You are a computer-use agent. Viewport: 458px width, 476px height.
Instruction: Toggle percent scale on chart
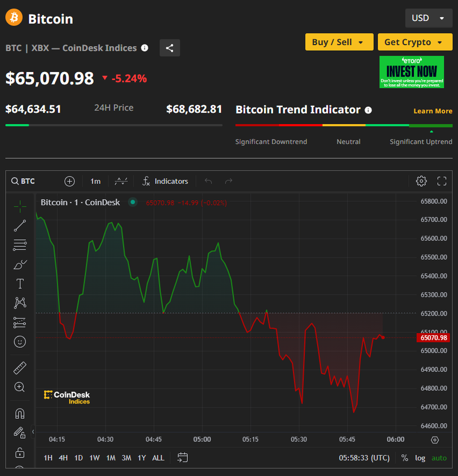coord(405,458)
